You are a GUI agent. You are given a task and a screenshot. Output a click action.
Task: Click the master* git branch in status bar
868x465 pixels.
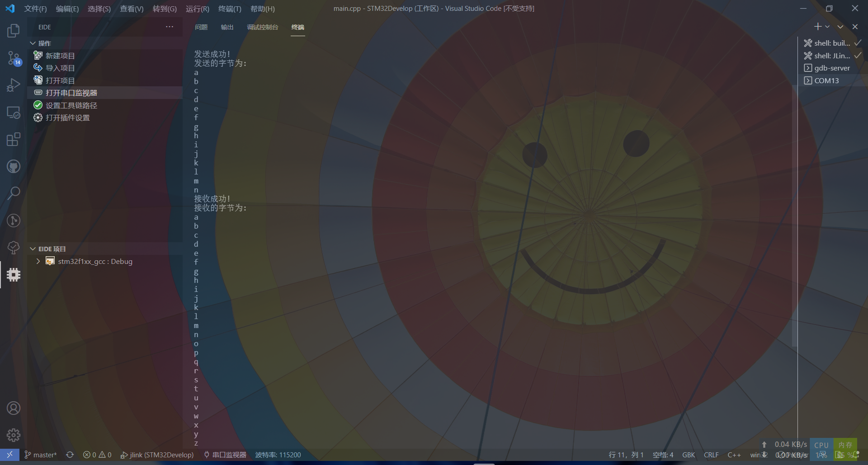41,455
